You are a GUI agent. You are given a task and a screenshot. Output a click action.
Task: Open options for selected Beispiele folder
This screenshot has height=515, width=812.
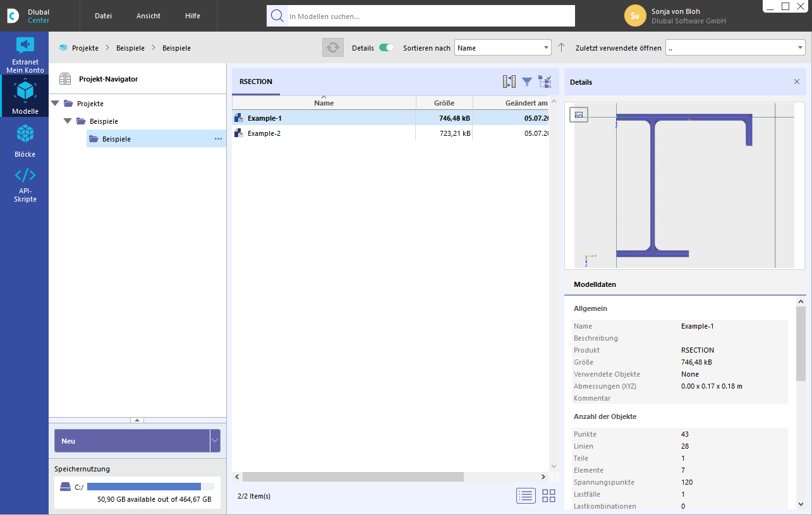click(x=218, y=139)
